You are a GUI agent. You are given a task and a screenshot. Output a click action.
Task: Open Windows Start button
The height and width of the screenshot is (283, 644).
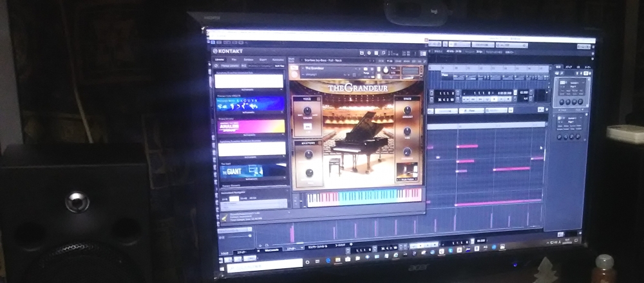[222, 269]
